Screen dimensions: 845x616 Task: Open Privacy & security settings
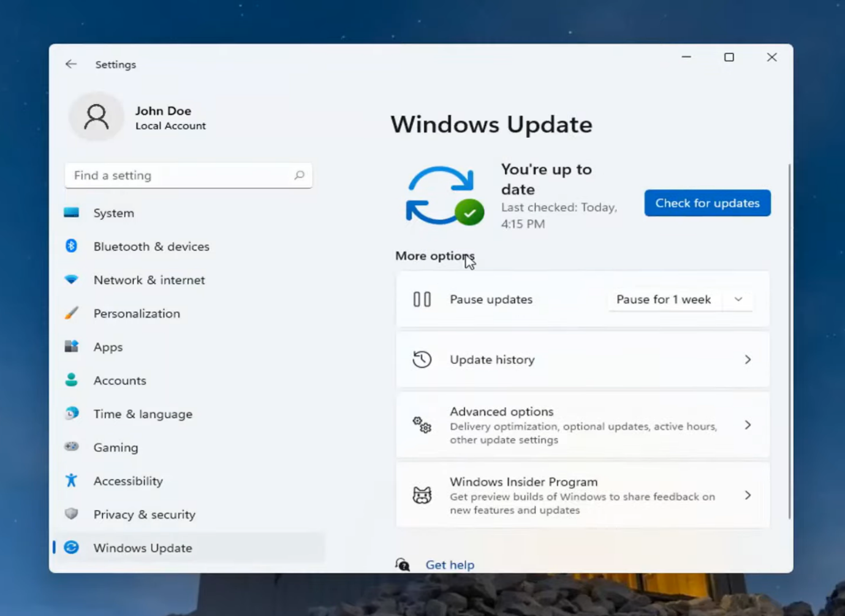189,514
